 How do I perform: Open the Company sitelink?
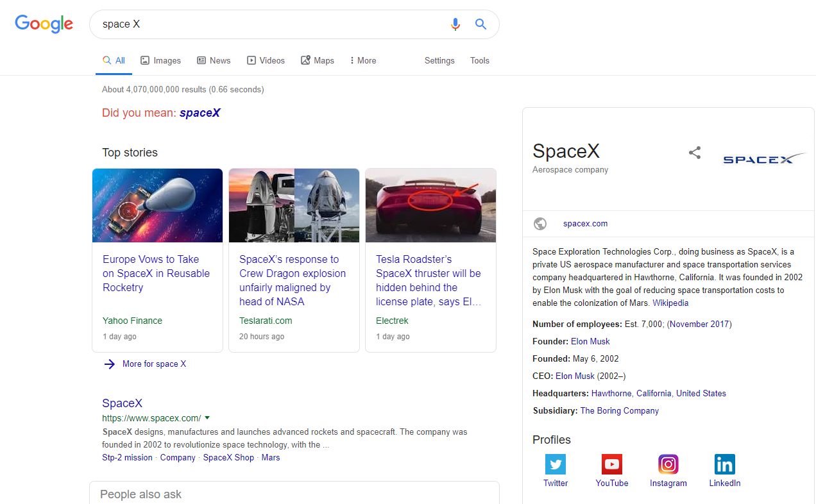tap(178, 458)
